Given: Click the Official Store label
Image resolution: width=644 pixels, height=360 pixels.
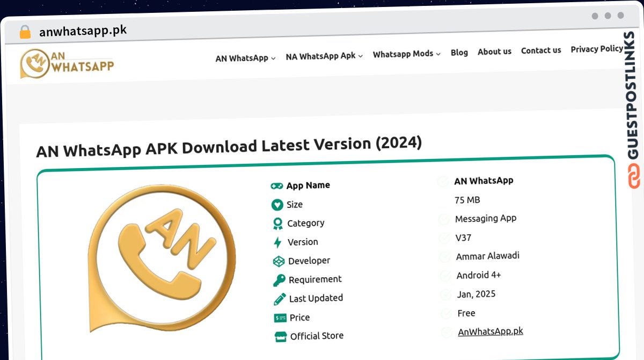Looking at the screenshot, I should pyautogui.click(x=317, y=336).
